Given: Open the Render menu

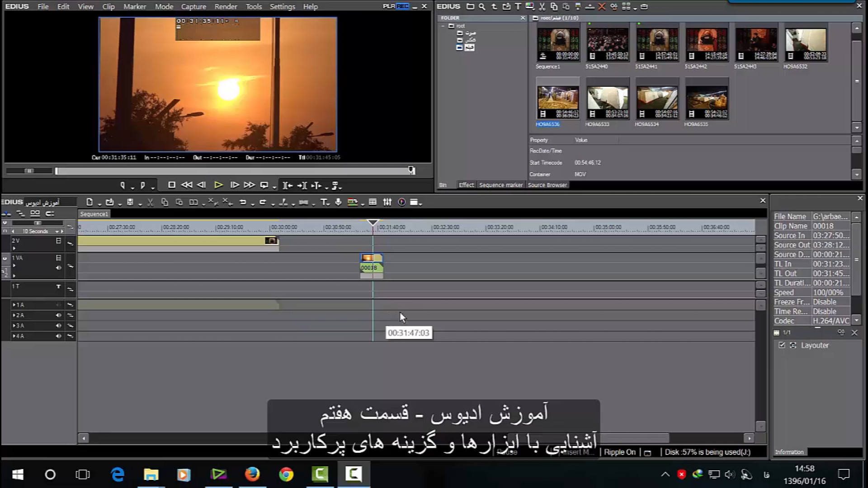Looking at the screenshot, I should click(x=226, y=6).
